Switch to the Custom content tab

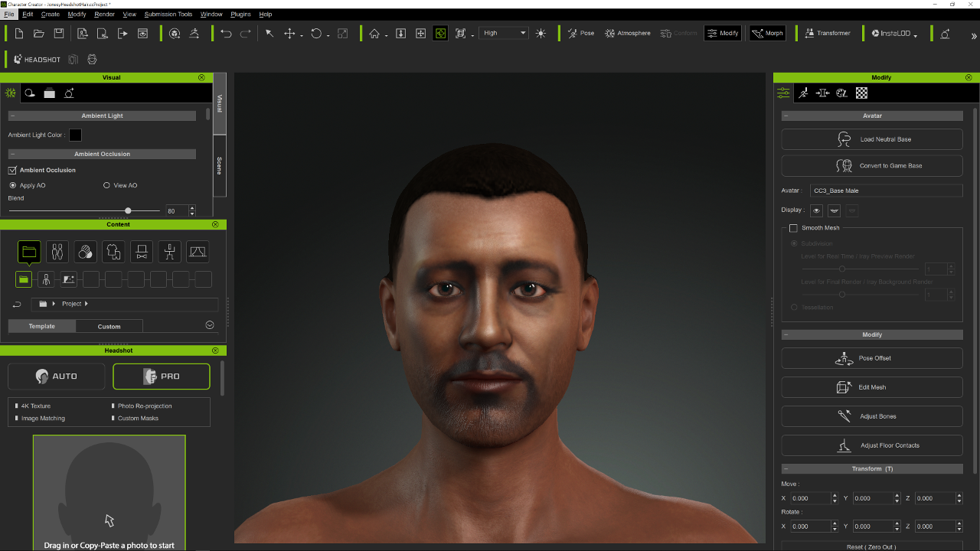(x=109, y=326)
